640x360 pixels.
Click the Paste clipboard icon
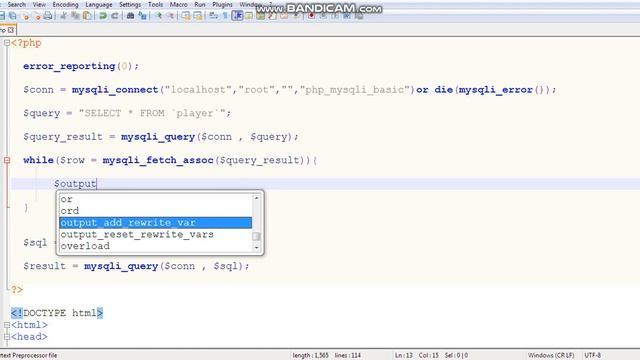[87, 16]
